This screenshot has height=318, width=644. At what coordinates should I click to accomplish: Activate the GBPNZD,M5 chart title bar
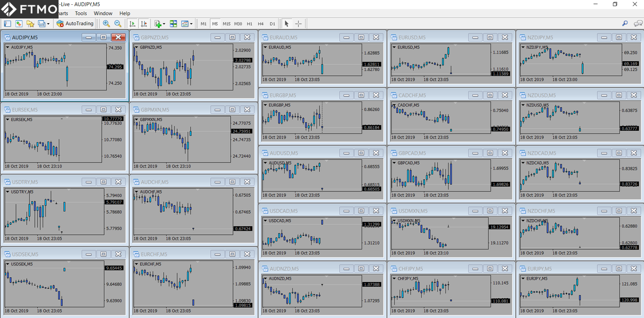click(x=193, y=37)
